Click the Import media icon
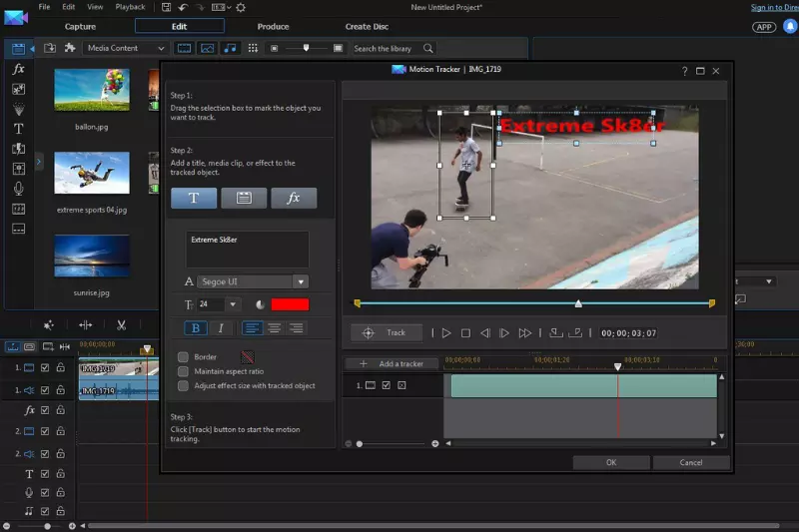Viewport: 799px width, 532px height. pyautogui.click(x=49, y=48)
